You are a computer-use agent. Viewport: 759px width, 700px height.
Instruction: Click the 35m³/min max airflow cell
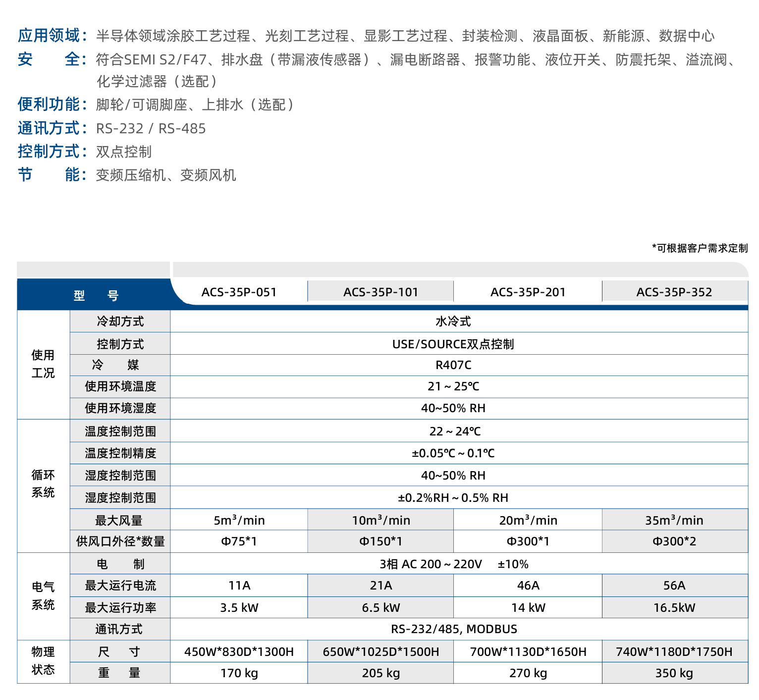point(674,520)
